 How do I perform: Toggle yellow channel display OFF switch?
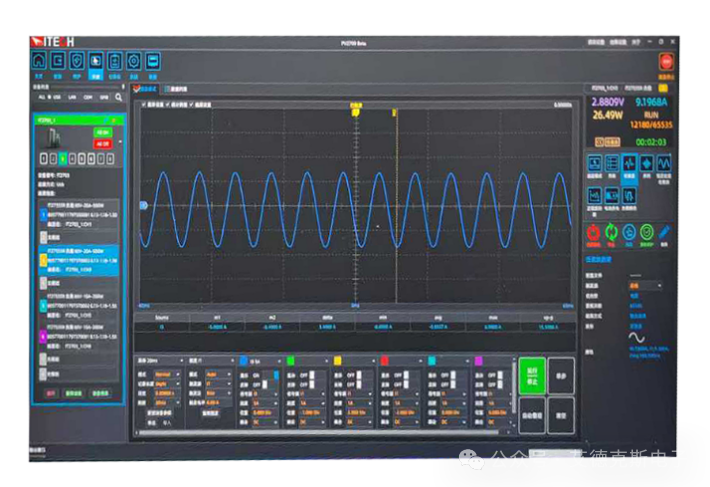(359, 375)
